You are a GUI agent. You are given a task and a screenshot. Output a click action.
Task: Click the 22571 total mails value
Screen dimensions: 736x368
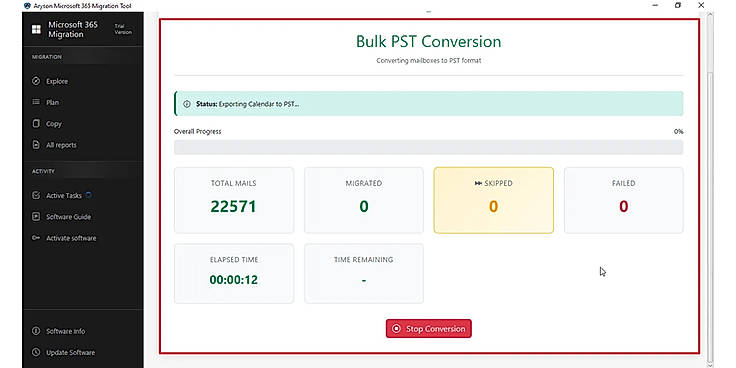coord(233,207)
